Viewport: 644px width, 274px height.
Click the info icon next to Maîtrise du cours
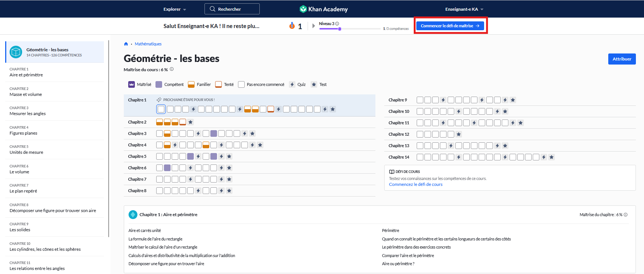(172, 69)
